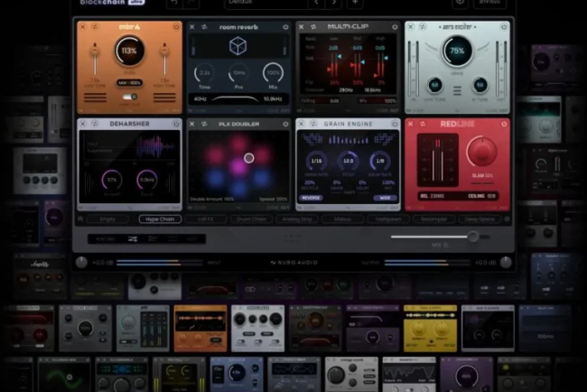Image resolution: width=587 pixels, height=392 pixels.
Task: Open the Default preset name dropdown
Action: [266, 3]
